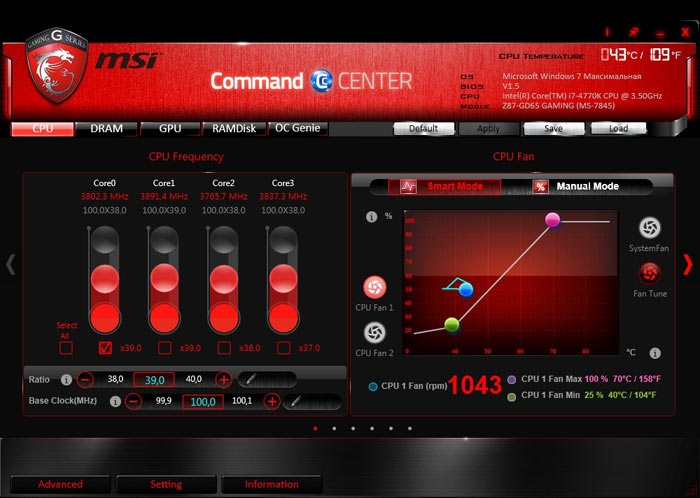
Task: Open the GPU tab
Action: pyautogui.click(x=170, y=129)
